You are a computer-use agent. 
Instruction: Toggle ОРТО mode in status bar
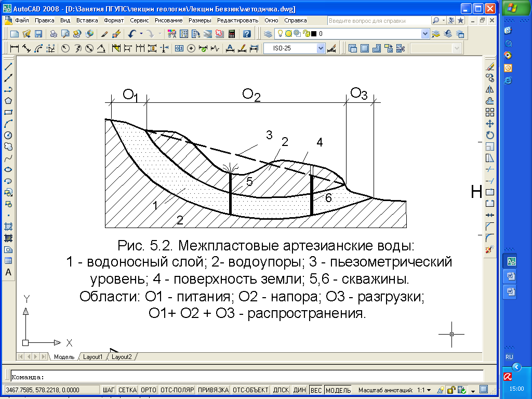149,390
